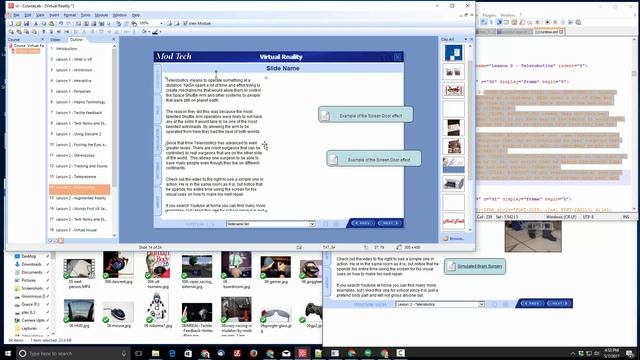The image size is (640, 360).
Task: Open the File menu in CourseLab
Action: click(16, 15)
